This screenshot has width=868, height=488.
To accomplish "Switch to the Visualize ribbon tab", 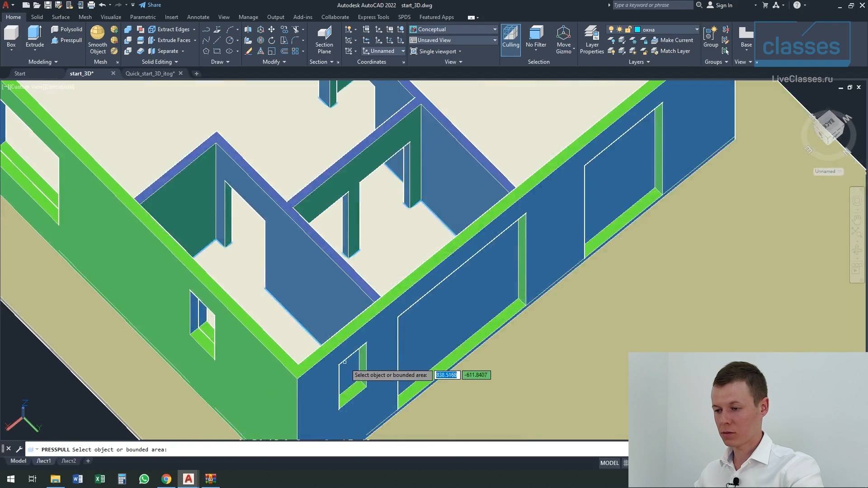I will click(x=111, y=17).
